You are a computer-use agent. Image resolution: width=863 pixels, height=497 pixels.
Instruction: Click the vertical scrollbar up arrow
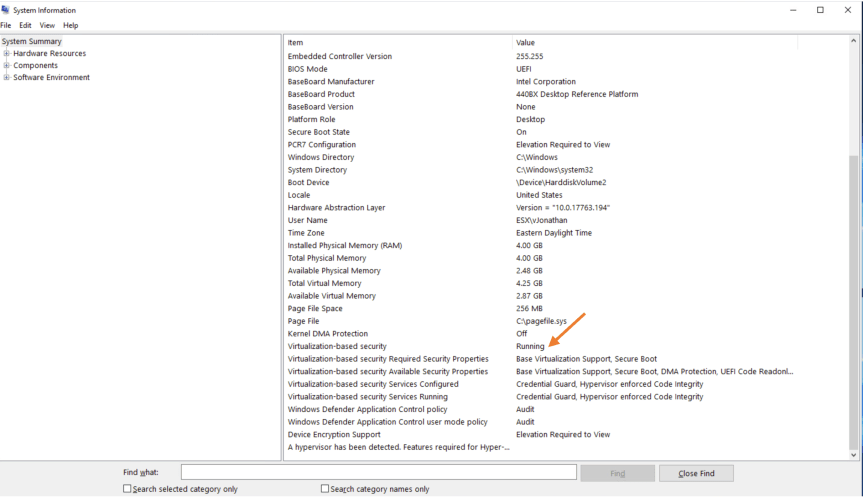pos(854,42)
